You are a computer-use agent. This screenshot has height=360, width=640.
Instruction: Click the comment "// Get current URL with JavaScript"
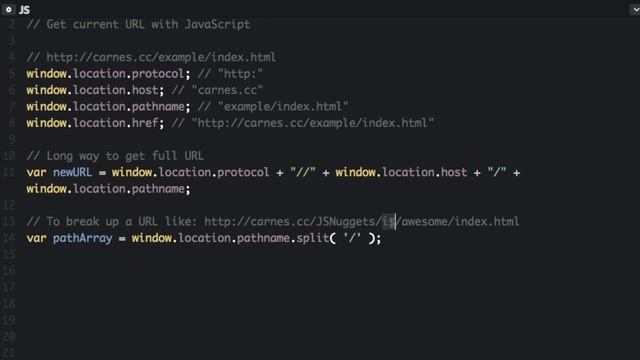(138, 24)
